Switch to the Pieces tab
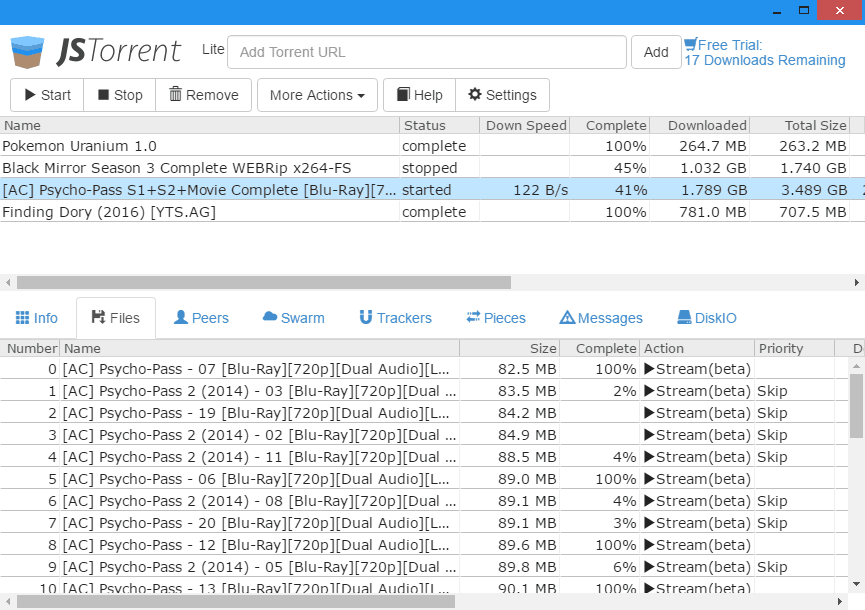865x610 pixels. coord(496,318)
